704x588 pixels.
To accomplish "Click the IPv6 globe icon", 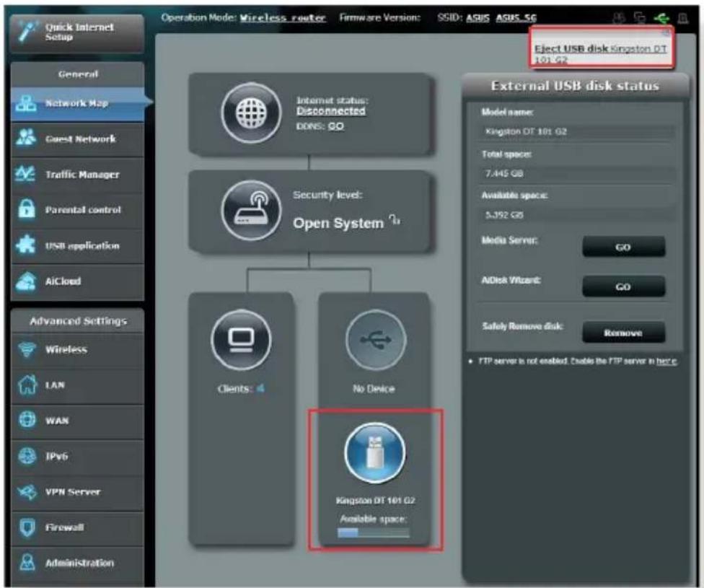I will tap(27, 455).
